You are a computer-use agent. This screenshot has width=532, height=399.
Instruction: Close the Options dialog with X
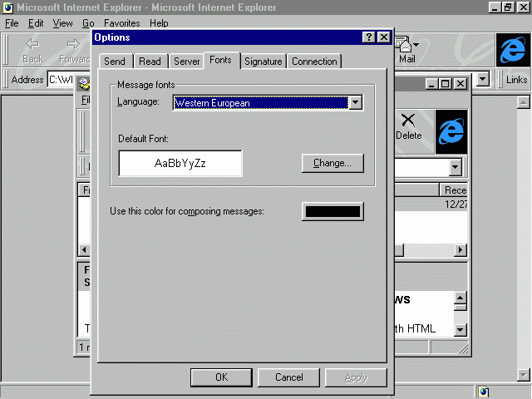point(384,37)
